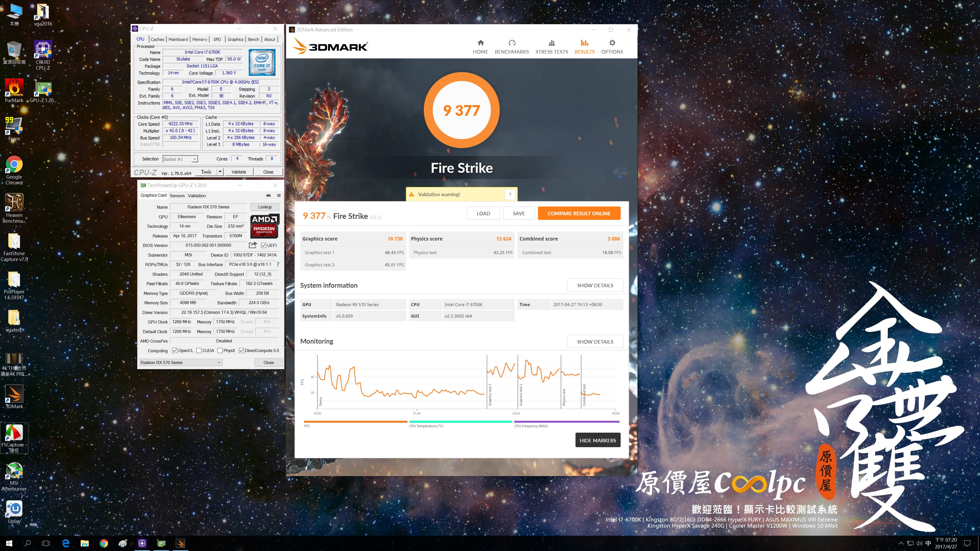Click Bus Interface question mark in GPU-Z
This screenshot has width=980, height=551.
[278, 264]
